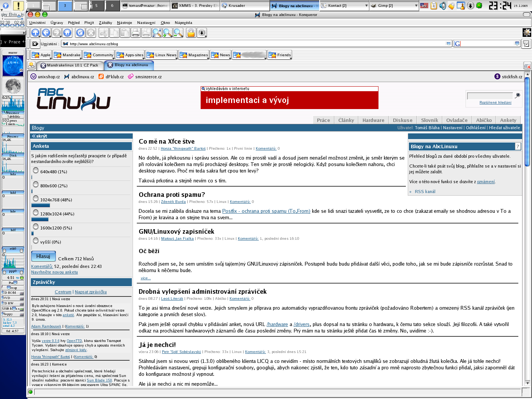532x399 pixels.
Task: Open the Nástroje menu
Action: point(124,23)
